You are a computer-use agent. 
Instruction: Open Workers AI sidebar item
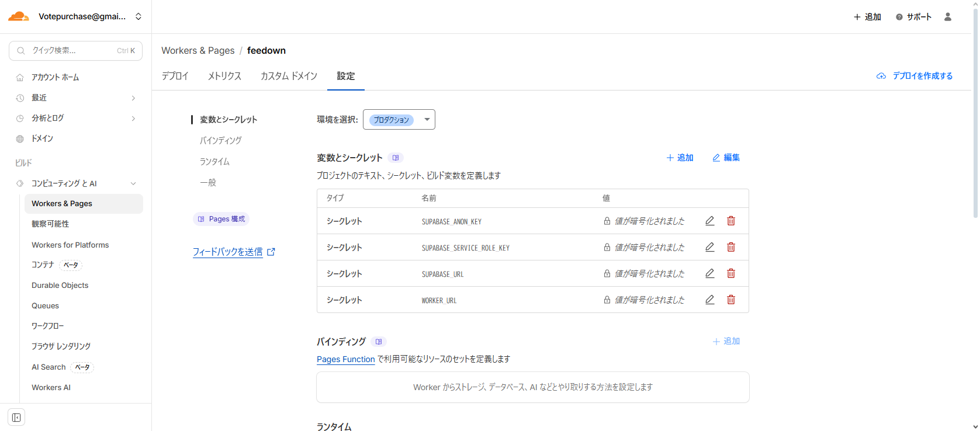(x=51, y=388)
